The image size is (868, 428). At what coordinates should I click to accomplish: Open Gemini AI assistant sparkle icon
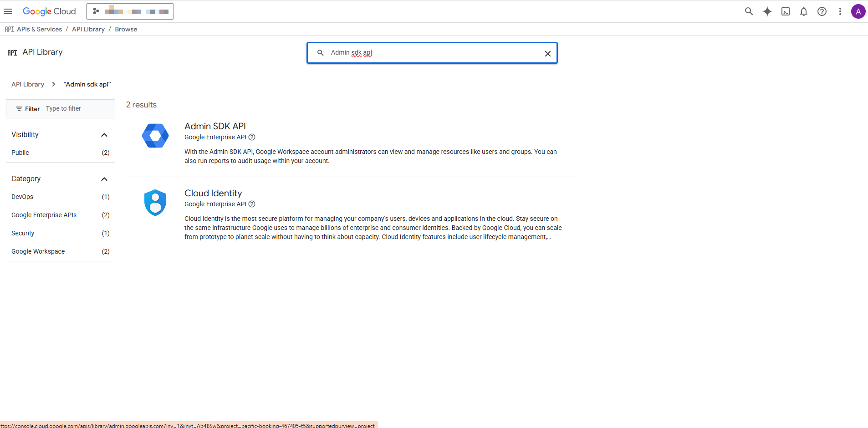point(767,11)
